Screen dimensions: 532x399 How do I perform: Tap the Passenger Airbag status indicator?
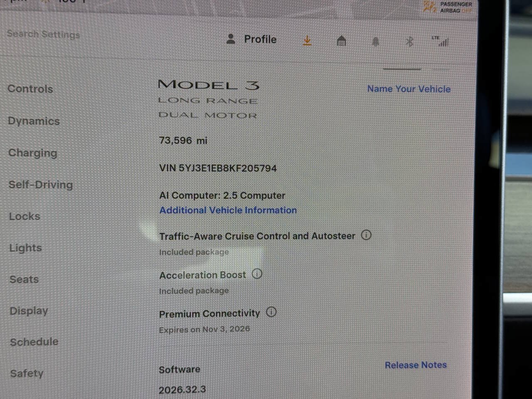(x=448, y=7)
